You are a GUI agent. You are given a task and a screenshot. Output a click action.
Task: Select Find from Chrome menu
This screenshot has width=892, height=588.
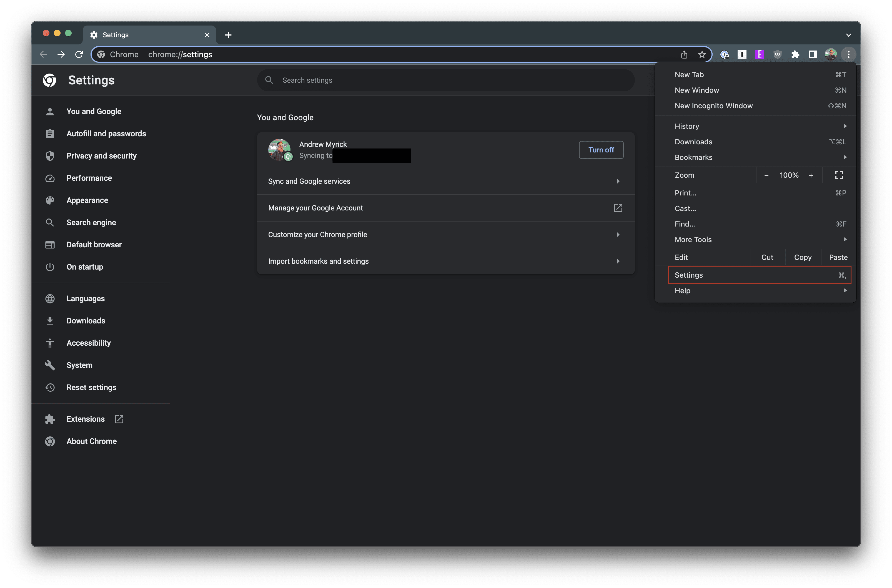[755, 224]
